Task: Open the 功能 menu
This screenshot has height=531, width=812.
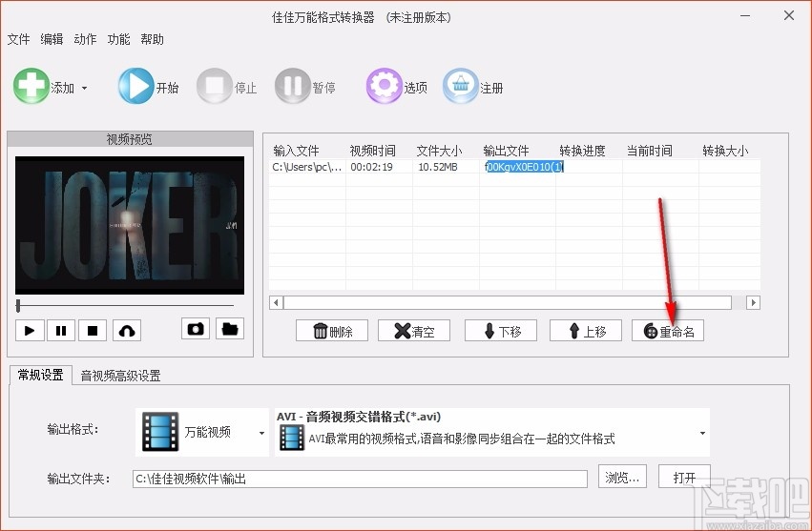Action: pyautogui.click(x=118, y=39)
